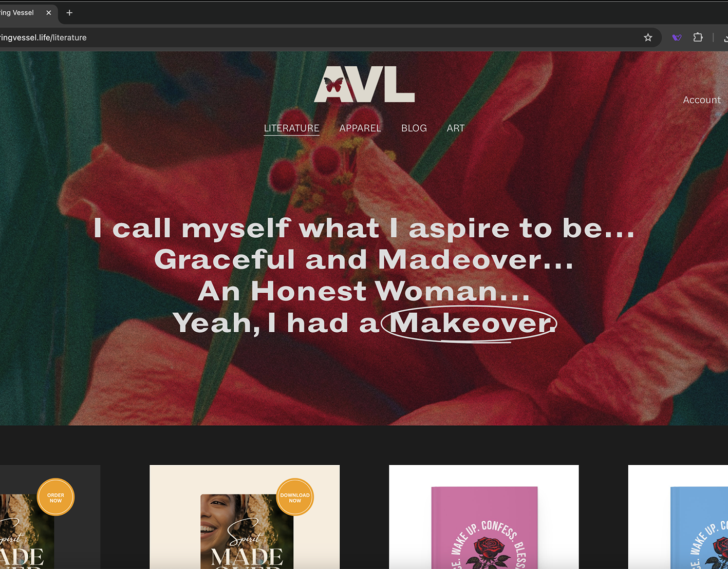The height and width of the screenshot is (569, 728).
Task: Click the circled Makeover headline word
Action: point(470,324)
